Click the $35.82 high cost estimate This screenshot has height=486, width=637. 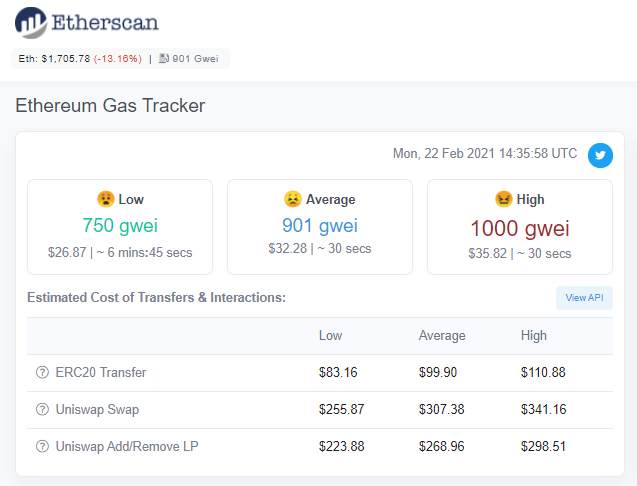488,254
